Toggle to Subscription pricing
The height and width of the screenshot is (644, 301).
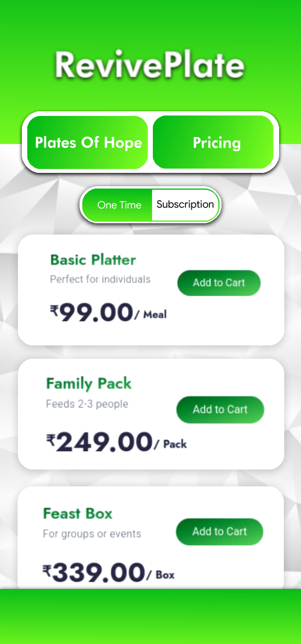pos(185,205)
